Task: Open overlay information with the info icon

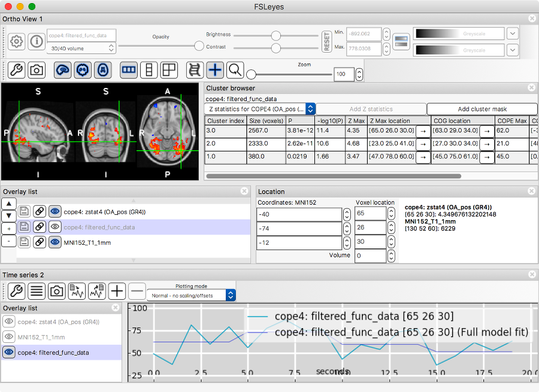Action: [x=37, y=41]
